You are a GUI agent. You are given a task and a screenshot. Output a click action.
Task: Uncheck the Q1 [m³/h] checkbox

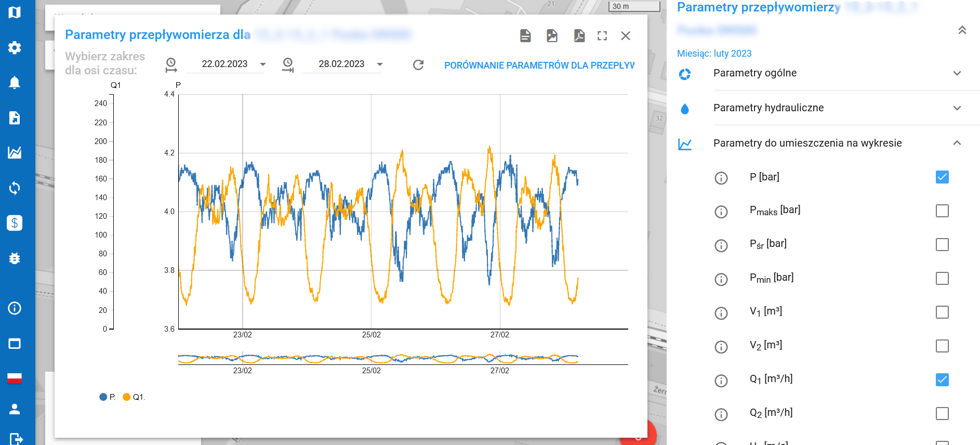(x=942, y=380)
